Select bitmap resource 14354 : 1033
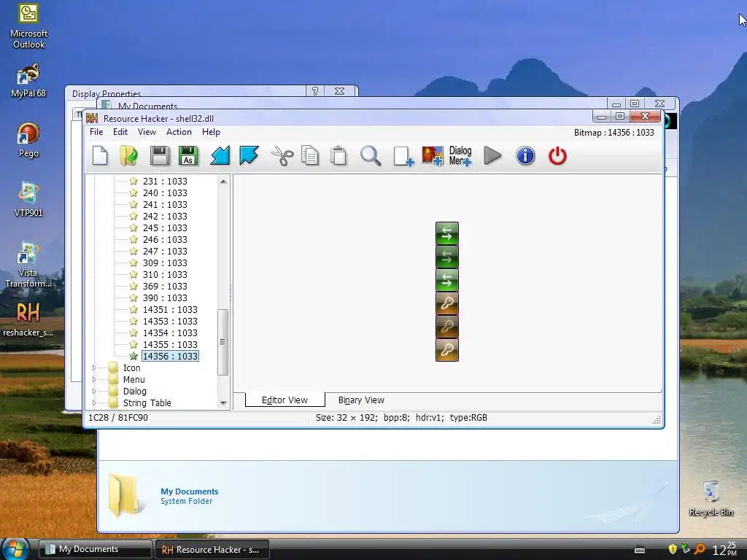This screenshot has height=560, width=747. click(x=170, y=332)
